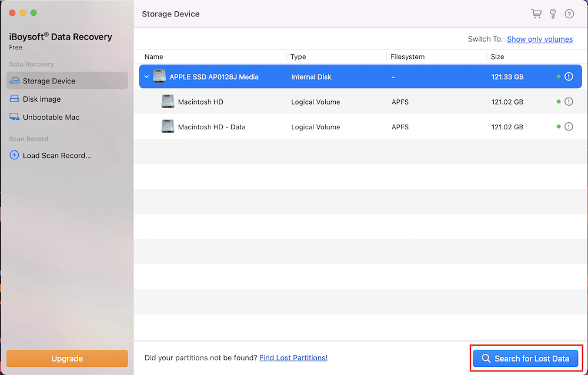Open the shopping cart purchase icon
588x375 pixels.
click(x=536, y=14)
